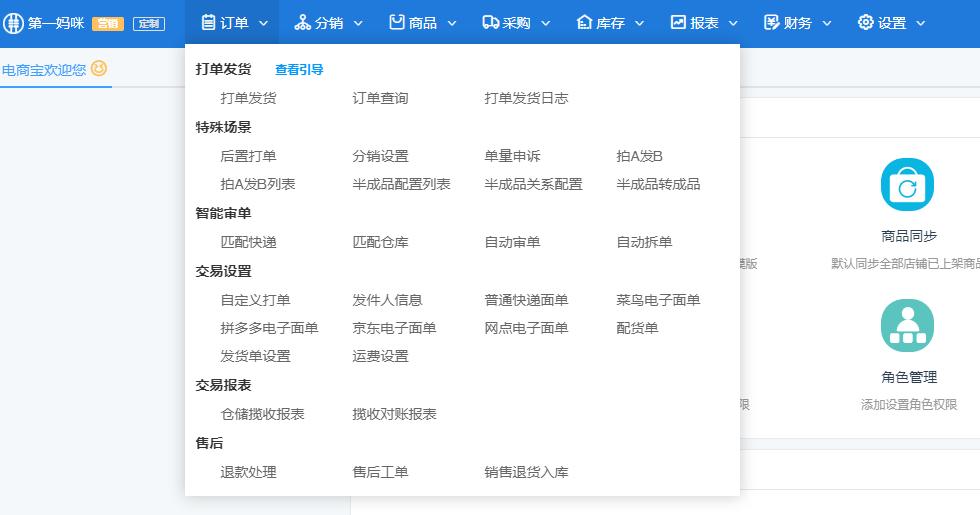The width and height of the screenshot is (980, 515).
Task: Open 普通快递面单 menu entry
Action: point(526,300)
